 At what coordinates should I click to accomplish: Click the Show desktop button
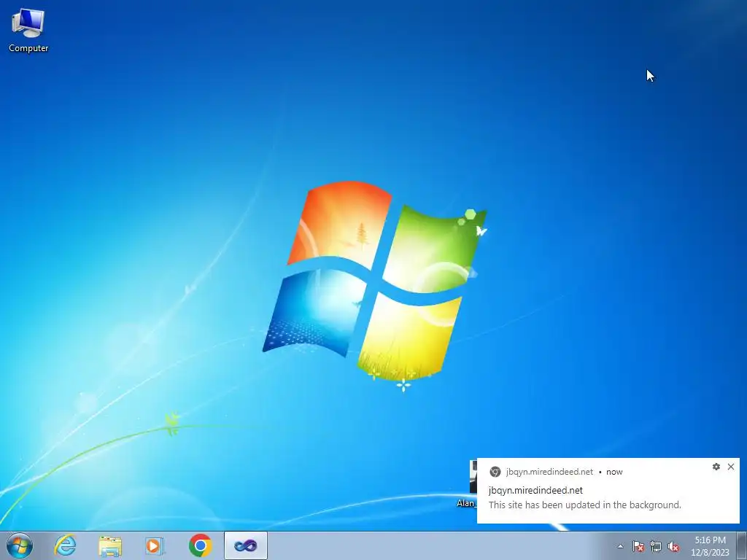742,545
